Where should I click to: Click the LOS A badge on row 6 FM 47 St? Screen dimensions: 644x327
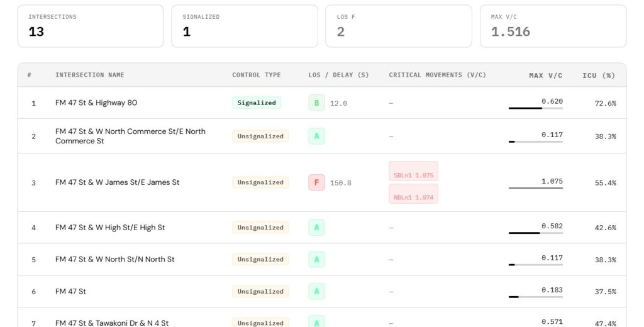pos(317,291)
